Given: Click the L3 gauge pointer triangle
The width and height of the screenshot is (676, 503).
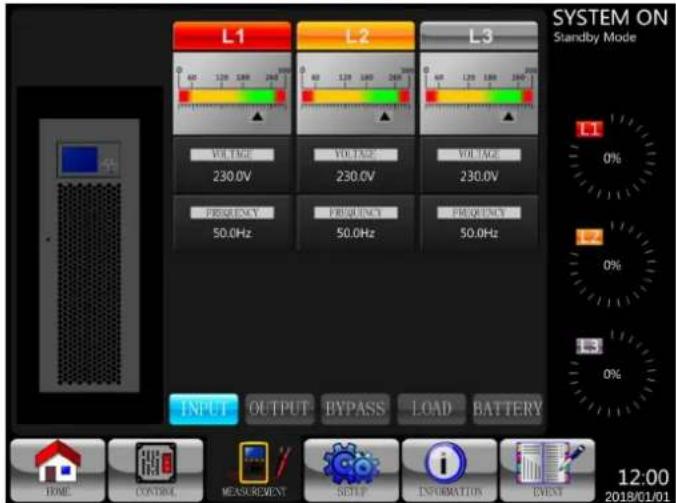Looking at the screenshot, I should click(x=509, y=116).
